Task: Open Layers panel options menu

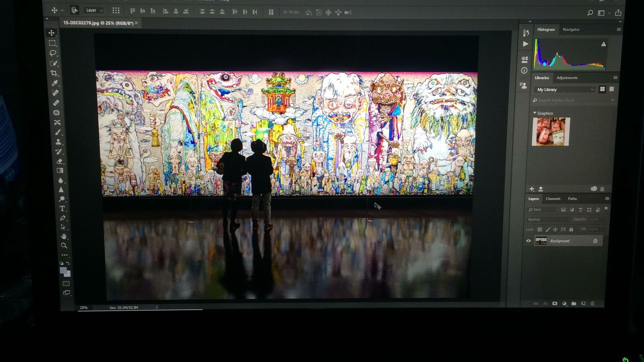Action: pyautogui.click(x=607, y=199)
